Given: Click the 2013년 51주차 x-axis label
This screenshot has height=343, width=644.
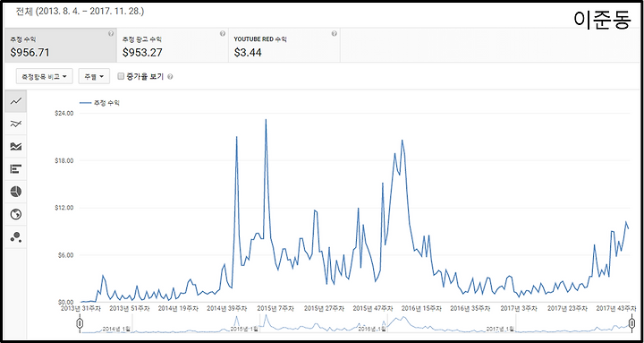Looking at the screenshot, I should (130, 308).
